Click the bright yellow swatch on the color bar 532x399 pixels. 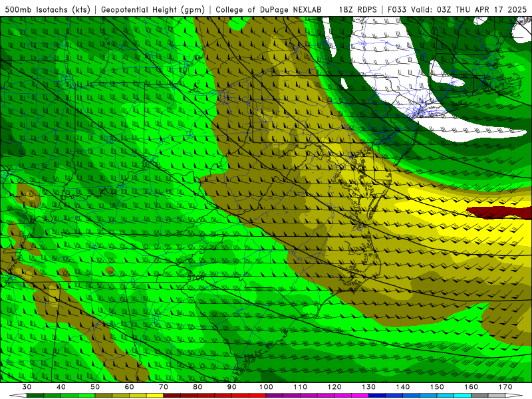pos(155,396)
